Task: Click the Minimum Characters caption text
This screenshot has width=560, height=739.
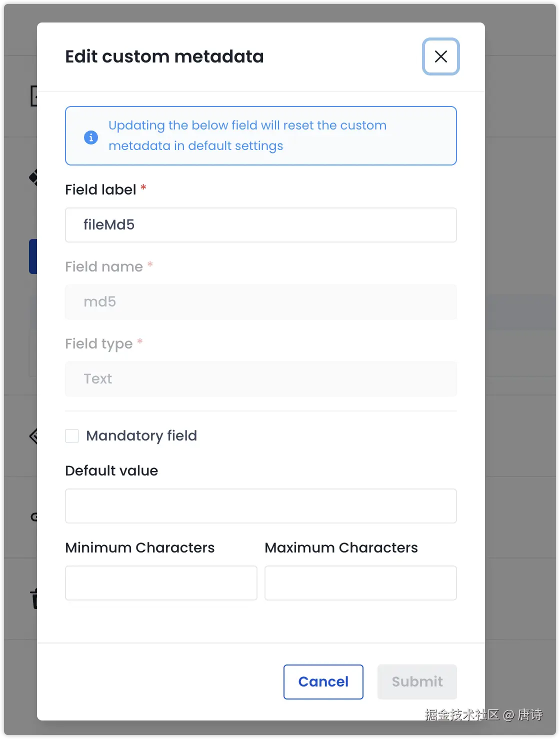Action: [140, 548]
